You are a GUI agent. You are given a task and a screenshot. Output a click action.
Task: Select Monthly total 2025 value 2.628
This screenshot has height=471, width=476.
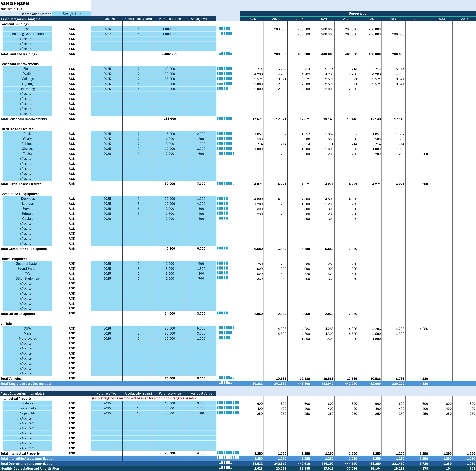[258, 469]
